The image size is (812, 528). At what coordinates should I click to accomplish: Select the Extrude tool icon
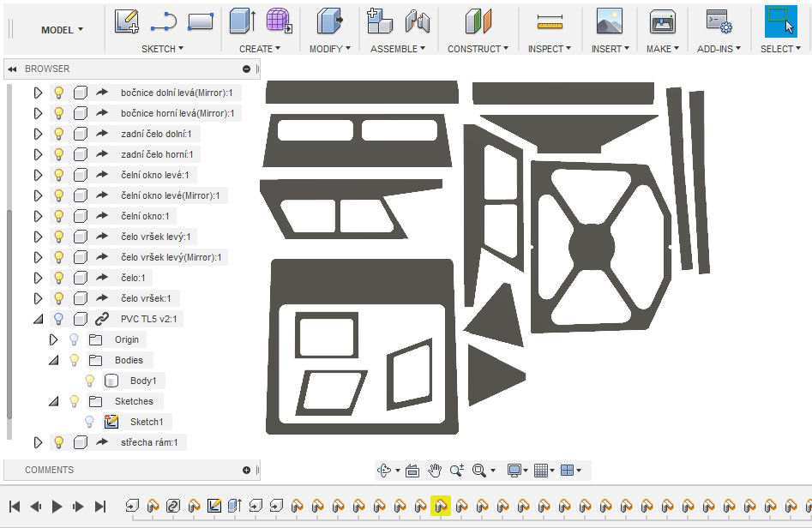click(x=242, y=21)
